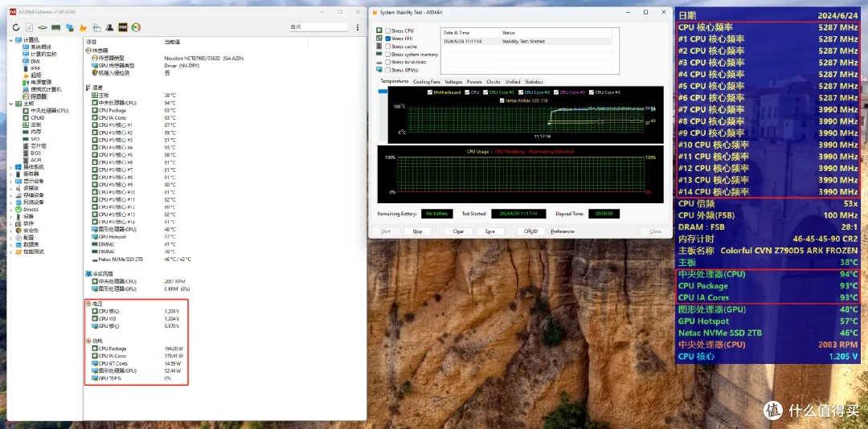Enable Stress GPU(s) checkbox
This screenshot has height=429, width=868.
(x=388, y=71)
